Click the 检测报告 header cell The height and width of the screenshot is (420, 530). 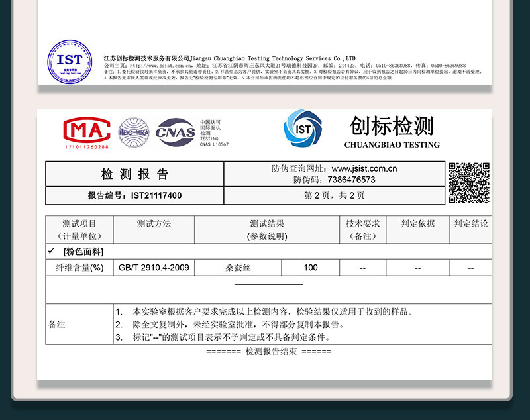tap(134, 174)
